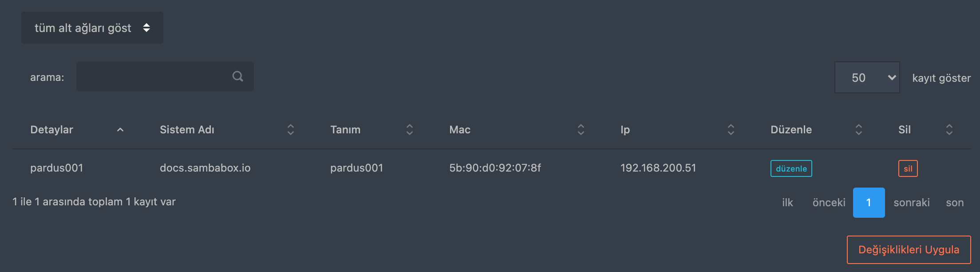This screenshot has width=980, height=272.
Task: Delete pardus001 with the sil button
Action: tap(908, 168)
